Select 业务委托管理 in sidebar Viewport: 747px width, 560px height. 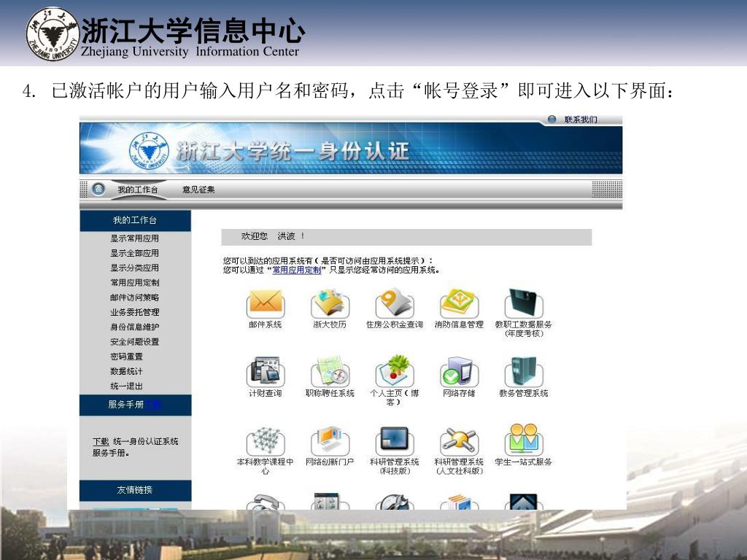coord(135,312)
